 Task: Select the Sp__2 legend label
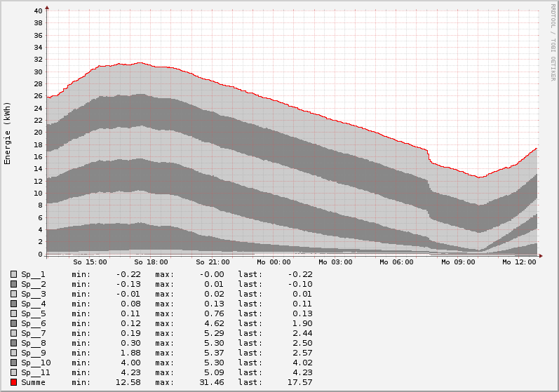[x=33, y=284]
